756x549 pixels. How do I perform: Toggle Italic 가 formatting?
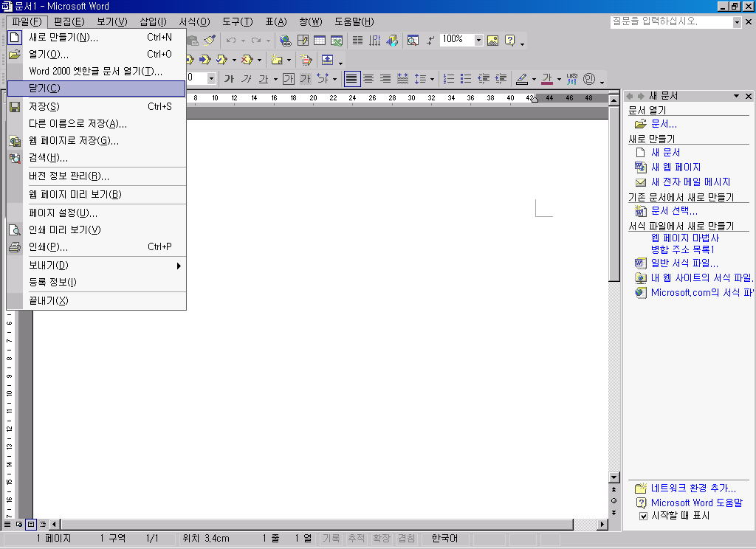coord(247,79)
